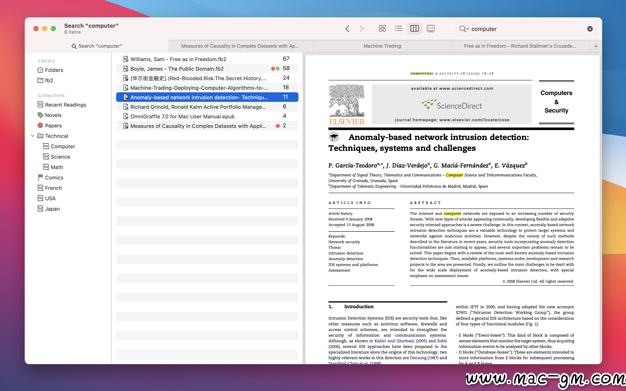Open the search options magnifier dropdown
The height and width of the screenshot is (391, 626).
464,29
